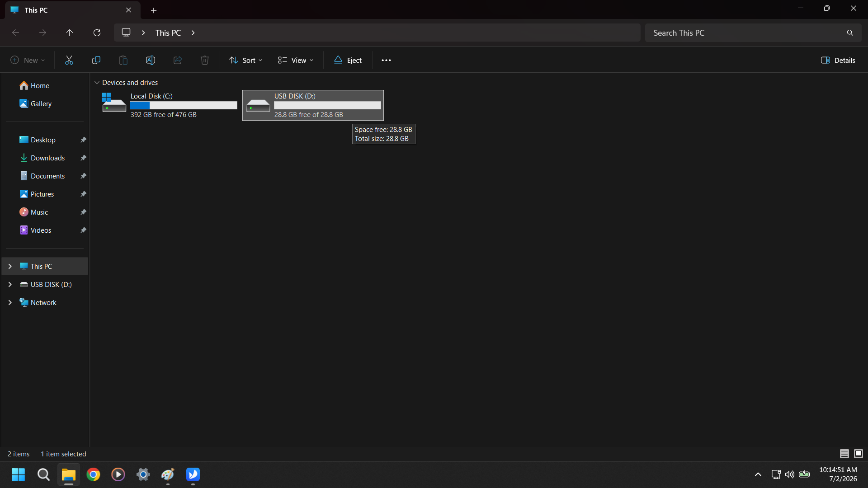Show hidden tray icons chevron

[x=758, y=474]
